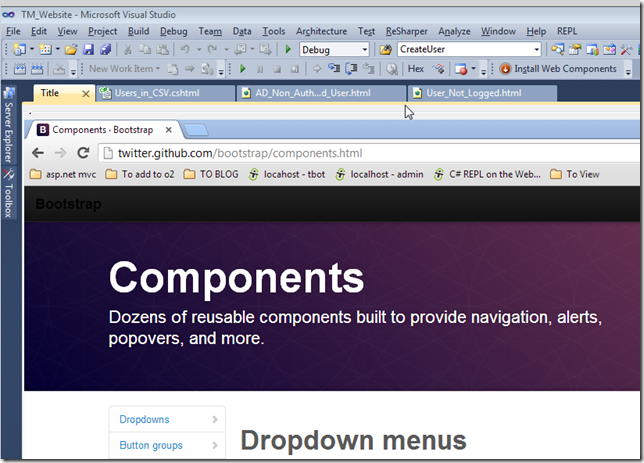Click the New Project toolbar icon
Screen dimensions: 644x463
[19, 50]
